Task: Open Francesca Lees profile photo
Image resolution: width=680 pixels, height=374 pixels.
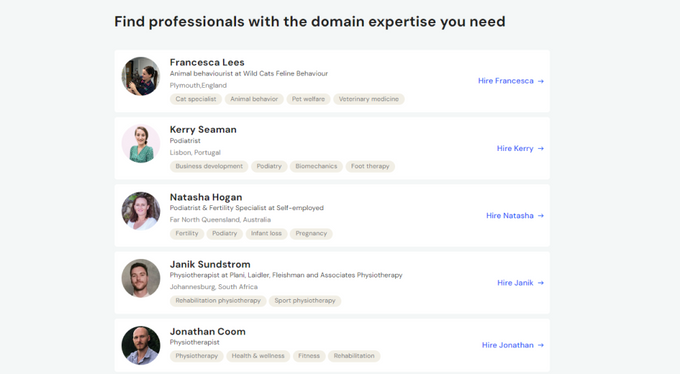Action: click(141, 76)
